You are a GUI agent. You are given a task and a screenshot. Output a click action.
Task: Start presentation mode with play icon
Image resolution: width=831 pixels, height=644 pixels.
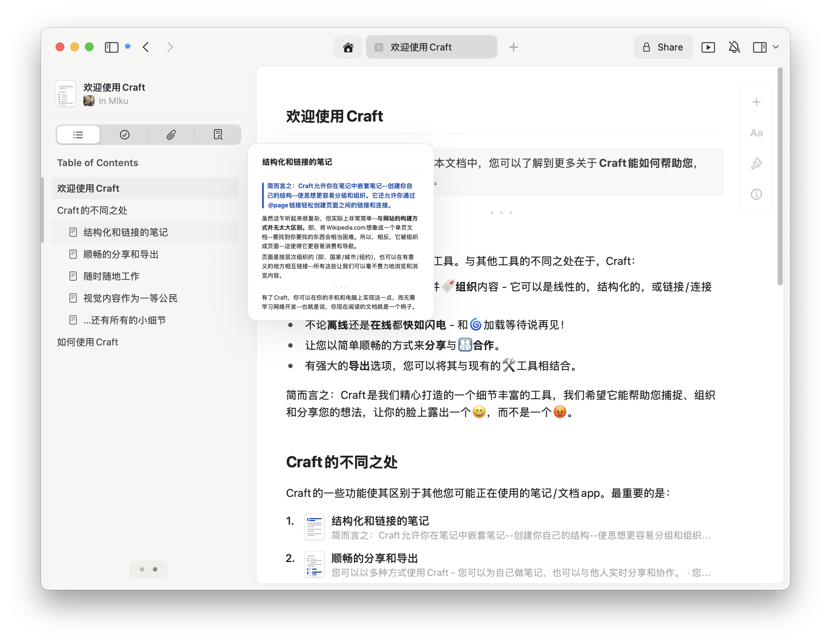(x=708, y=47)
